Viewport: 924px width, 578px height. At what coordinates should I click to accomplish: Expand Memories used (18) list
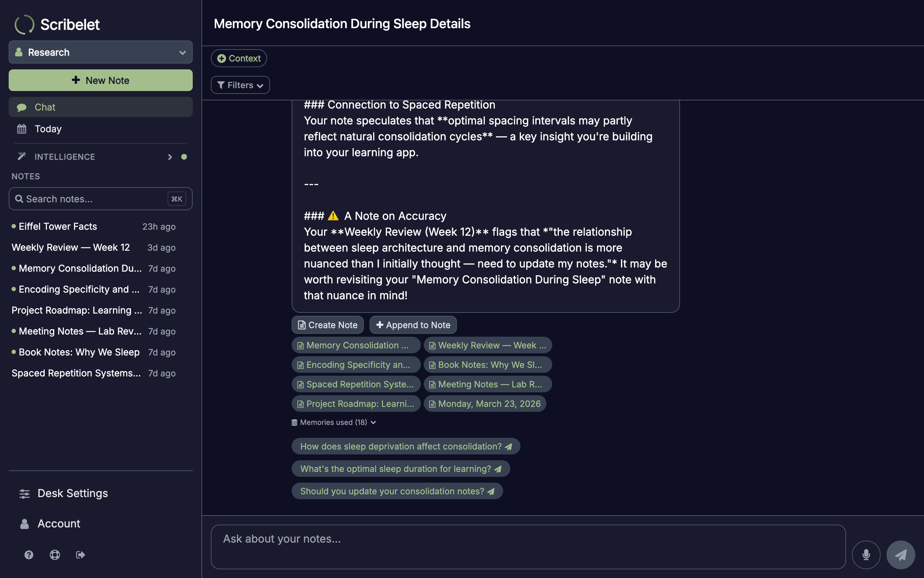pos(334,422)
